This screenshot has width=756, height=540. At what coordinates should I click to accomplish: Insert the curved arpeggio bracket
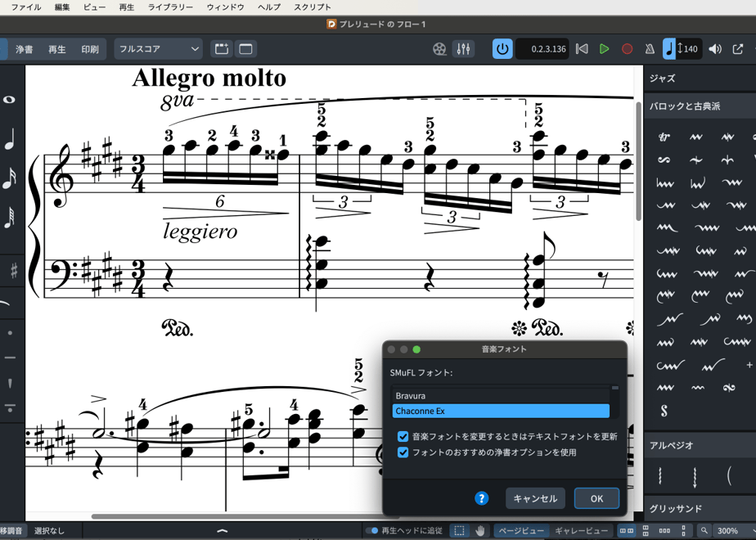(x=730, y=476)
